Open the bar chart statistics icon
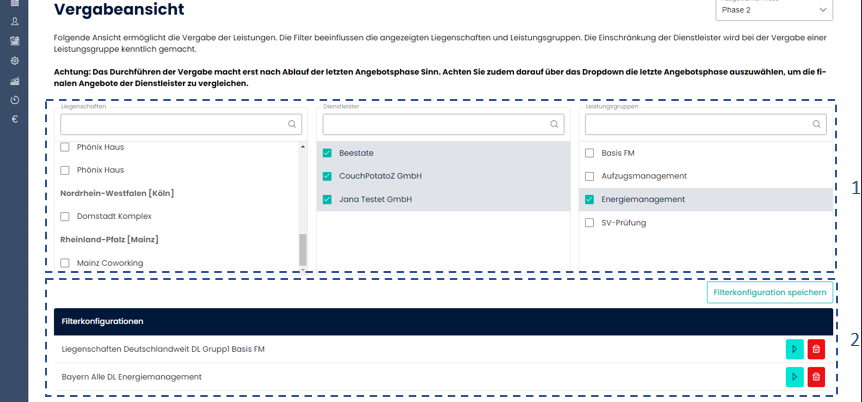 click(x=15, y=81)
